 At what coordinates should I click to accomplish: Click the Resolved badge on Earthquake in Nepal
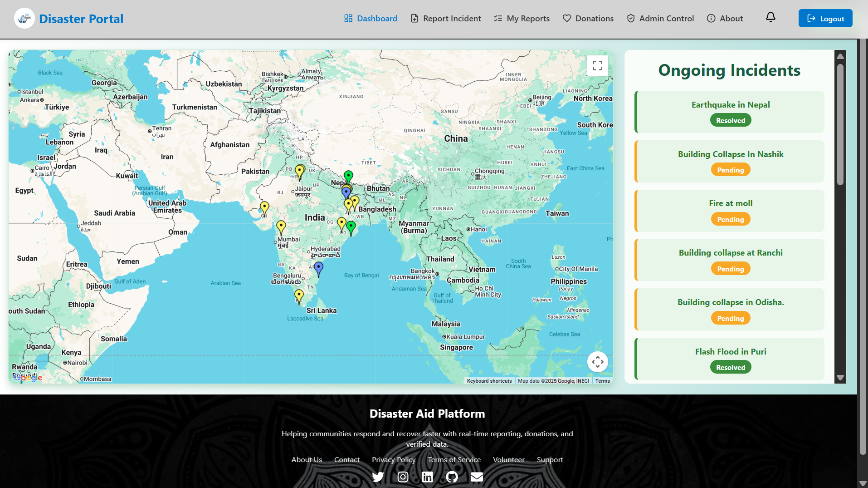pyautogui.click(x=731, y=120)
